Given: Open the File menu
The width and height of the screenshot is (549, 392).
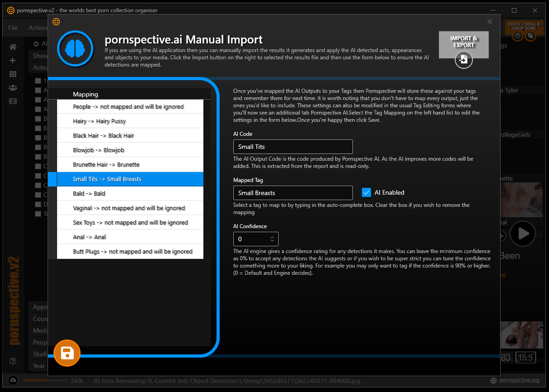Looking at the screenshot, I should pos(12,28).
